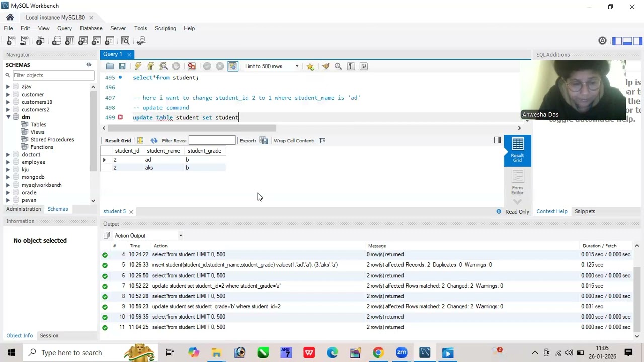Open the Form Editor view
644x362 pixels.
(x=517, y=183)
